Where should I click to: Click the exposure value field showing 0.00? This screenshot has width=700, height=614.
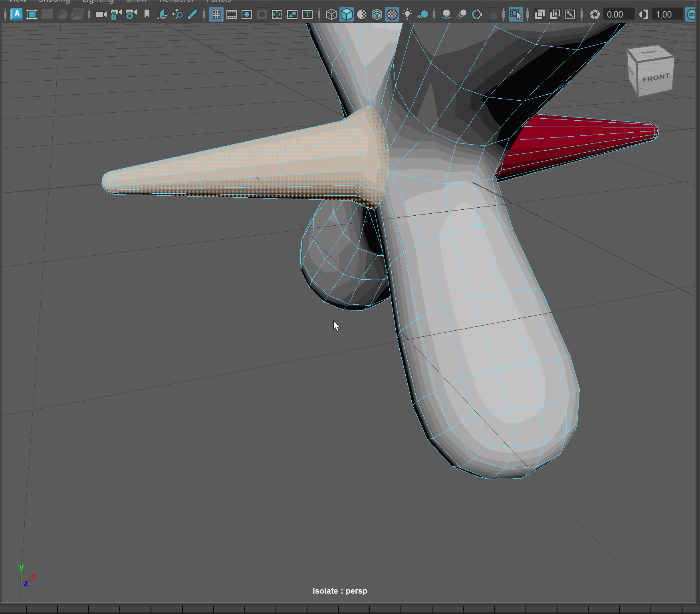(618, 15)
